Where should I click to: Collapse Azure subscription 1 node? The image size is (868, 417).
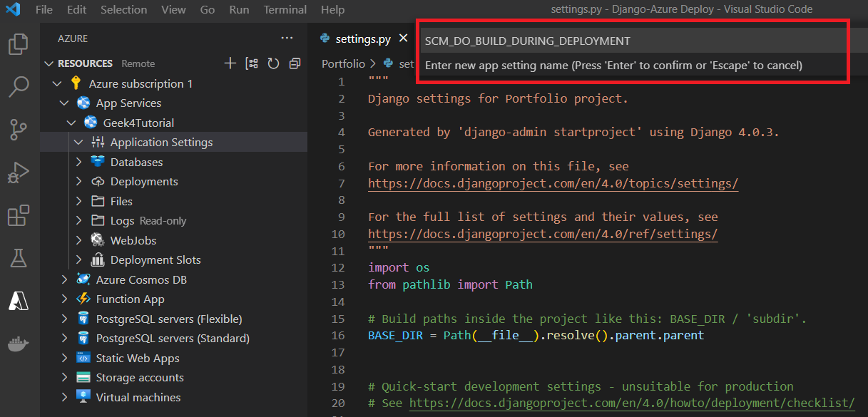coord(57,83)
